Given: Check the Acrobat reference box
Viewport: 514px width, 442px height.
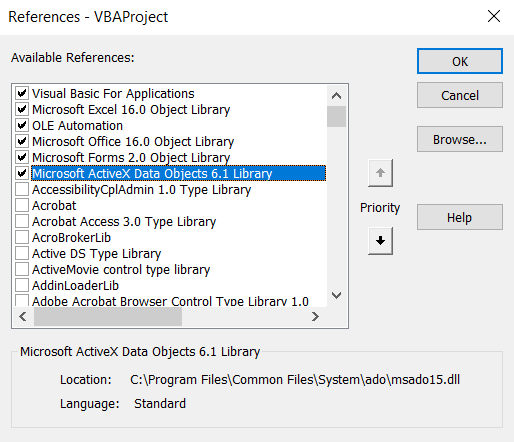Looking at the screenshot, I should point(22,205).
